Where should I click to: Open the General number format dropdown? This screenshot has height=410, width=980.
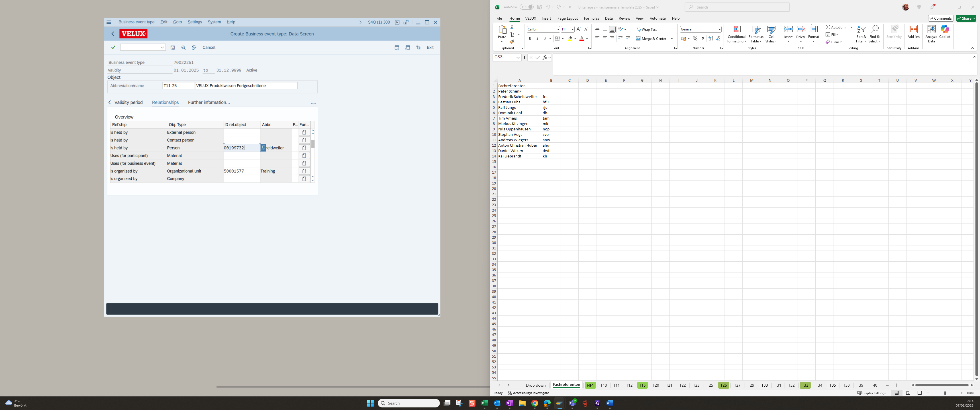pyautogui.click(x=719, y=29)
